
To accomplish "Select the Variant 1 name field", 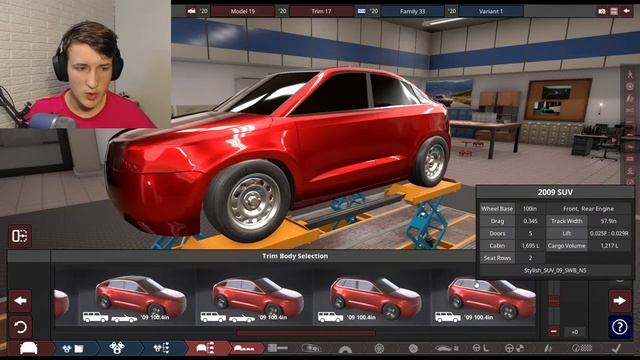I will click(x=491, y=11).
